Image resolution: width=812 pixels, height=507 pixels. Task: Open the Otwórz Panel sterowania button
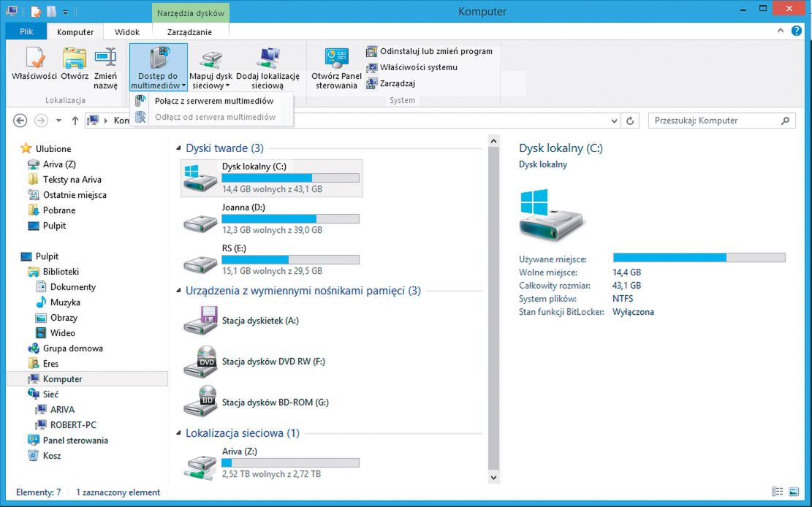[337, 69]
